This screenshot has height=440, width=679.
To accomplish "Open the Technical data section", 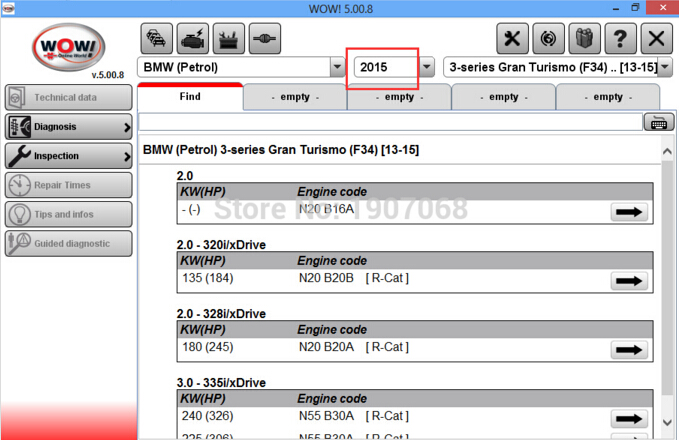I will (68, 97).
